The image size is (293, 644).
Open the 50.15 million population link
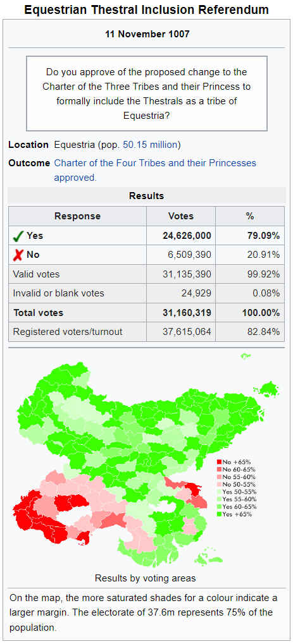(150, 145)
